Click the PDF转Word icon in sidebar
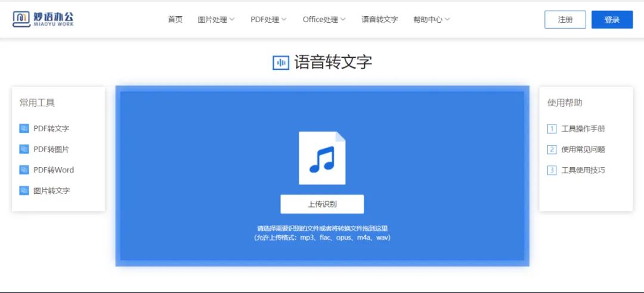Image resolution: width=644 pixels, height=293 pixels. pyautogui.click(x=24, y=169)
